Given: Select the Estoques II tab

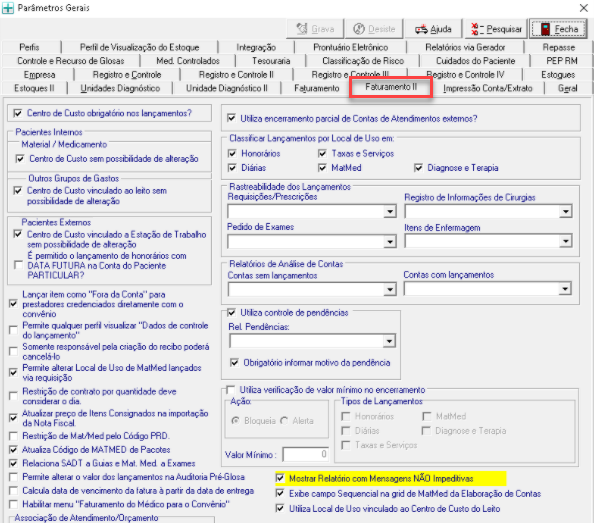Looking at the screenshot, I should tap(34, 88).
